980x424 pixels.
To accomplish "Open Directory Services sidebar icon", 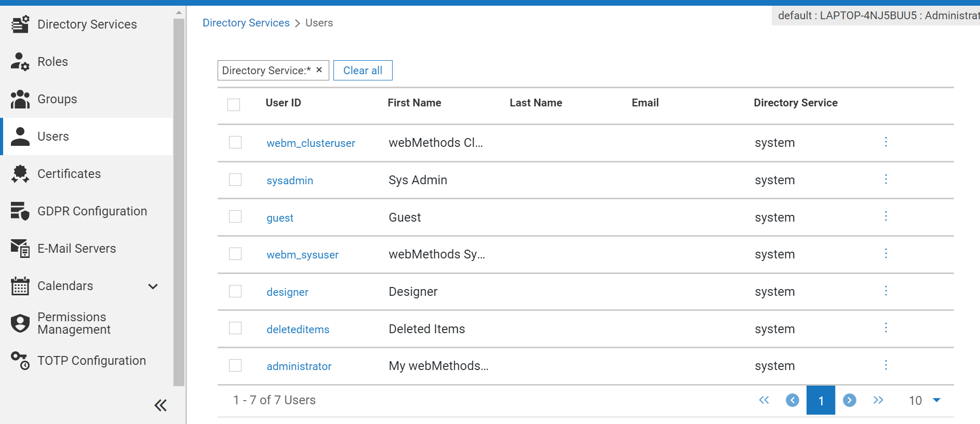I will coord(20,24).
